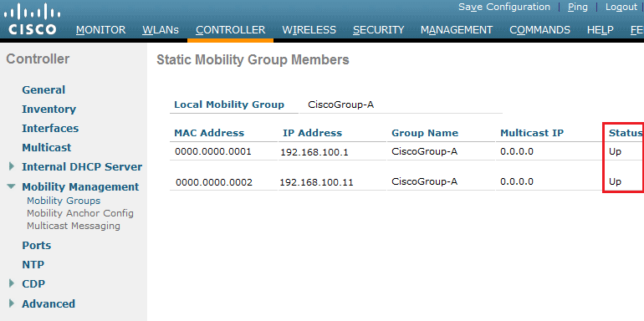The image size is (644, 321).
Task: Open Mobility Groups in sidebar
Action: [x=64, y=201]
